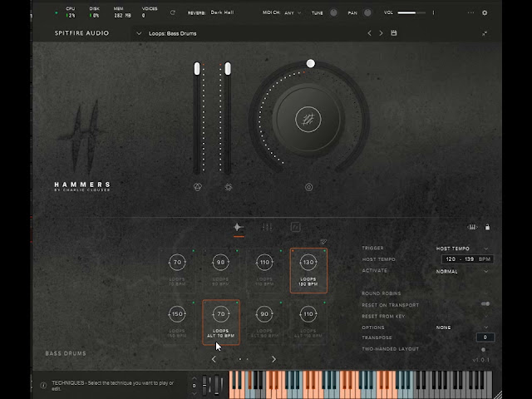The height and width of the screenshot is (399, 532).
Task: Open the three-dots more options menu
Action: pyautogui.click(x=470, y=13)
